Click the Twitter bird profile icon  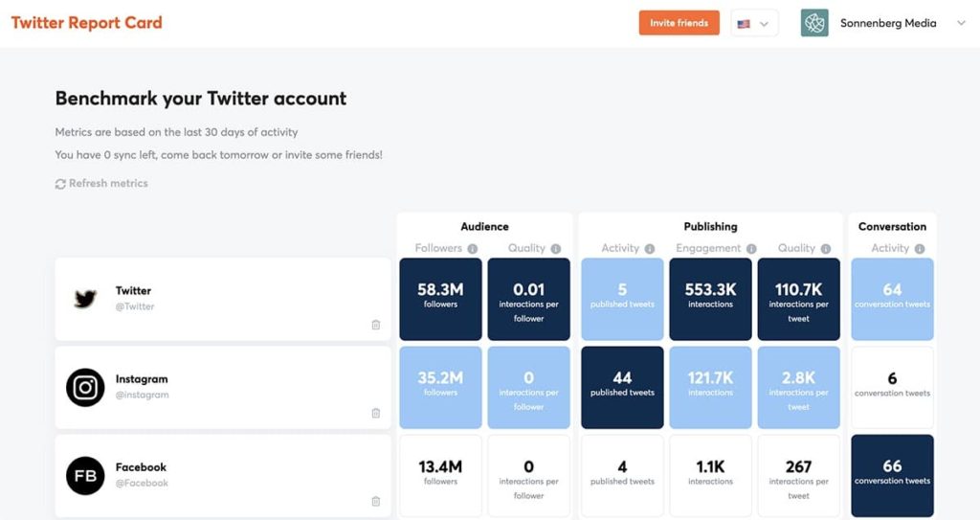[85, 299]
